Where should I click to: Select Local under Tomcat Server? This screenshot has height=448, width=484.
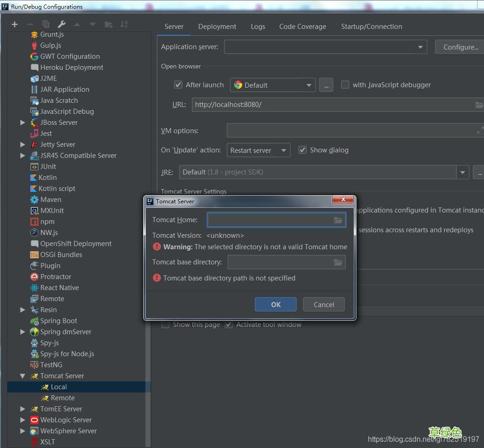59,387
